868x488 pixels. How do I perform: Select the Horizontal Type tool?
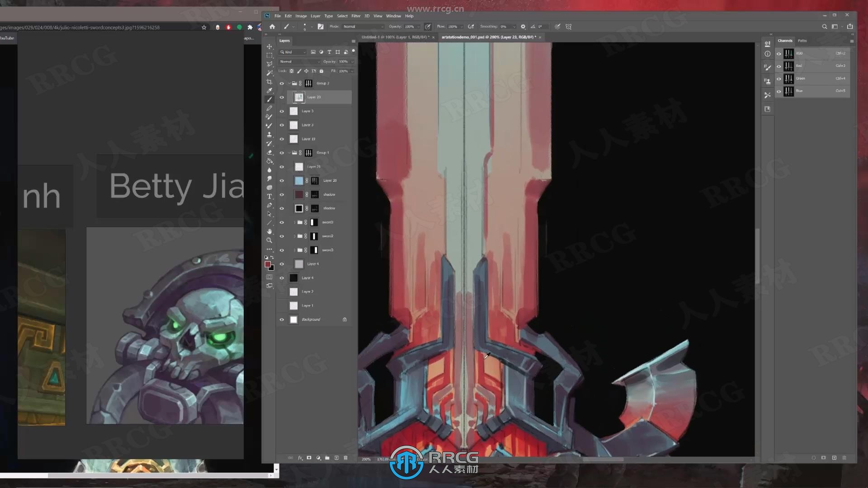[269, 196]
